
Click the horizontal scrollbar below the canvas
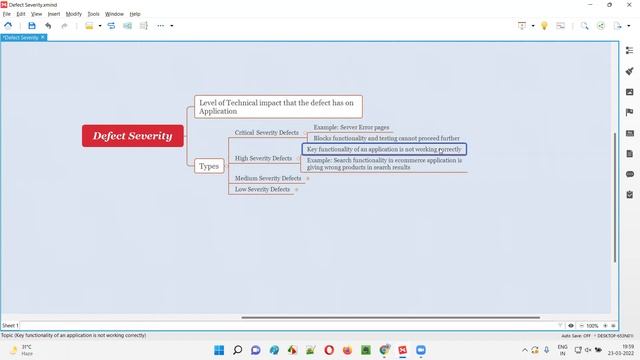pyautogui.click(x=391, y=317)
